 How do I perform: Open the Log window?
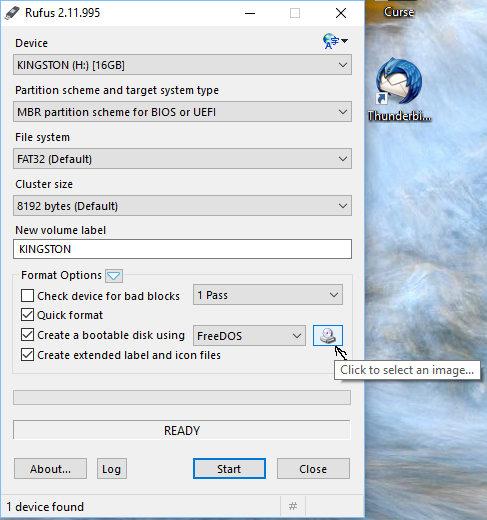(112, 469)
